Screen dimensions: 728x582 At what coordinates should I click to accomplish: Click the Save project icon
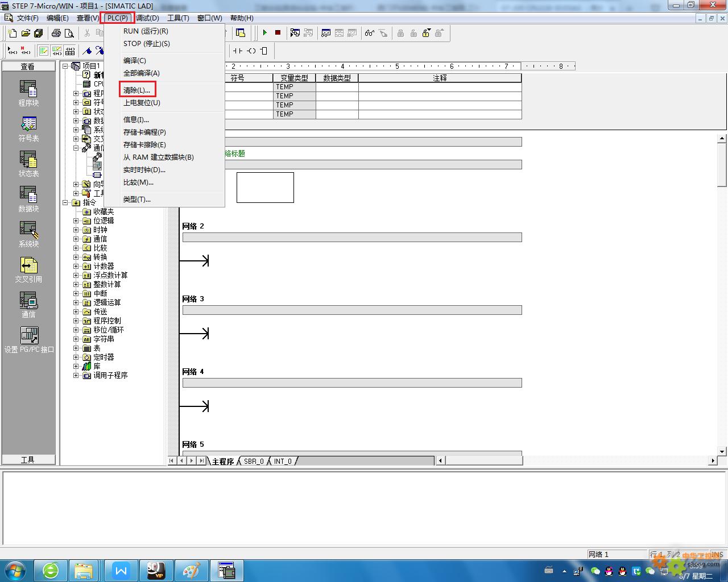click(38, 34)
